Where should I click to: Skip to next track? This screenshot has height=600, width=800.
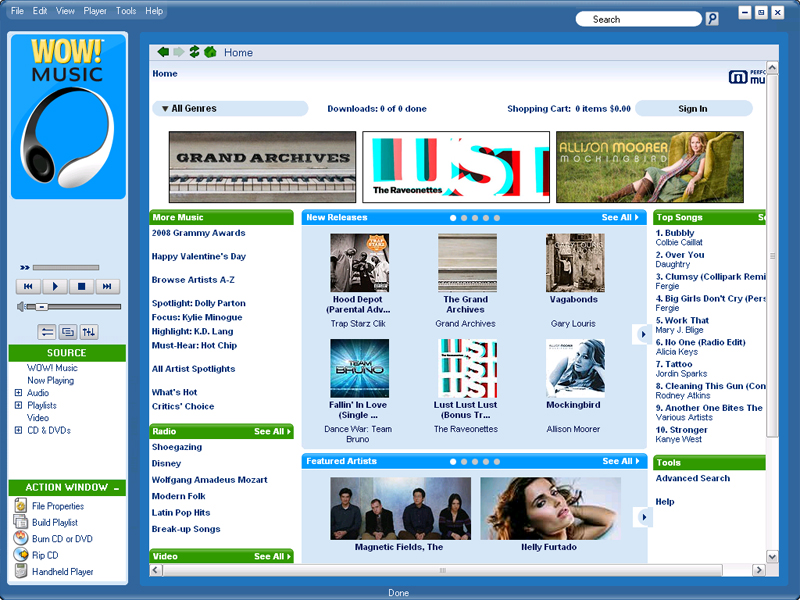pos(107,287)
